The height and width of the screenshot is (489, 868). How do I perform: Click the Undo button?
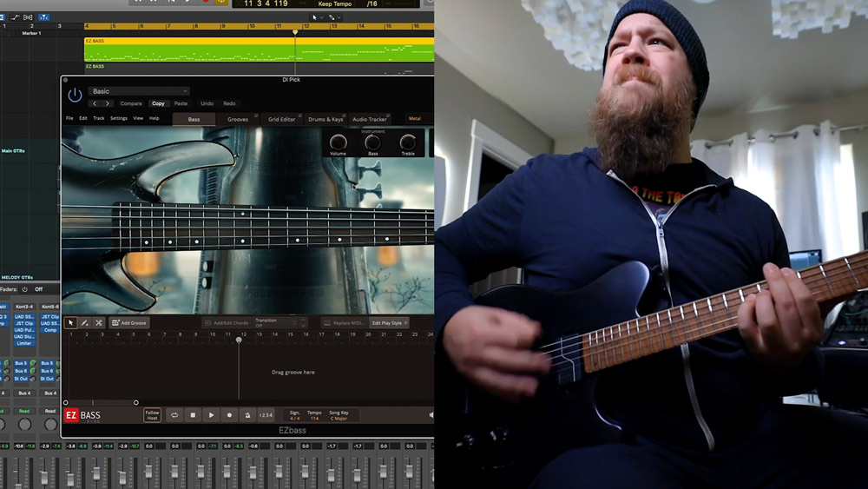(207, 103)
